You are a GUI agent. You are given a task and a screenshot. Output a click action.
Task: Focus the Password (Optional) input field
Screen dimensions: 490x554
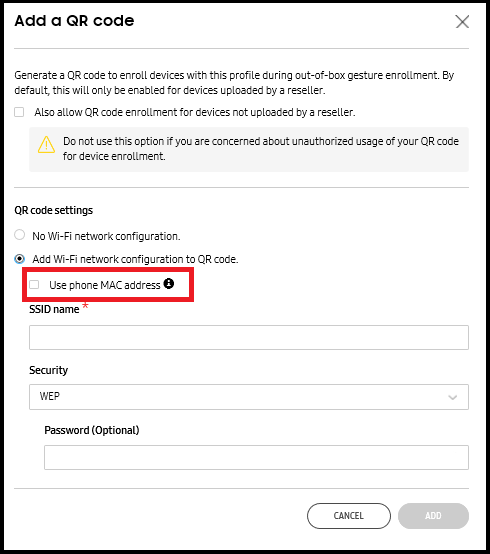tap(256, 458)
